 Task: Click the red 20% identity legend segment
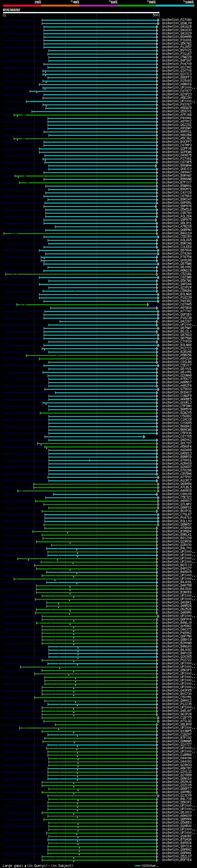point(22,6)
